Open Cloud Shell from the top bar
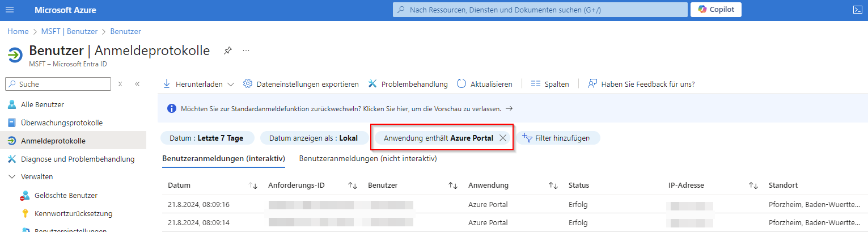 click(x=857, y=10)
